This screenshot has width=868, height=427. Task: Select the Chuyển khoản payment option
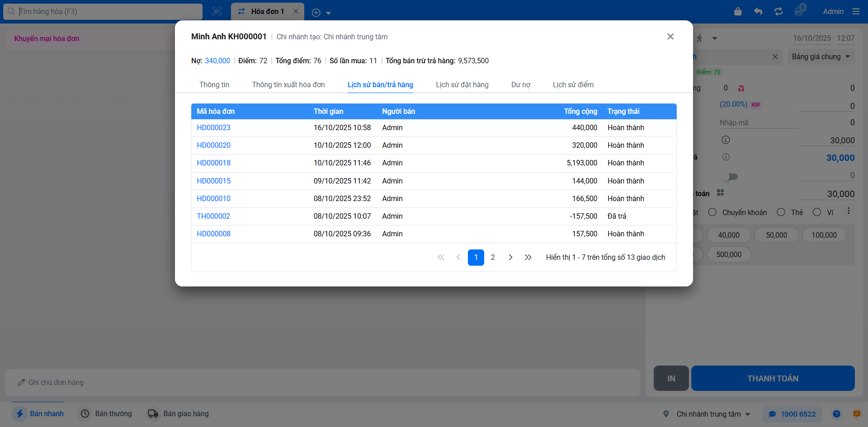(x=712, y=212)
